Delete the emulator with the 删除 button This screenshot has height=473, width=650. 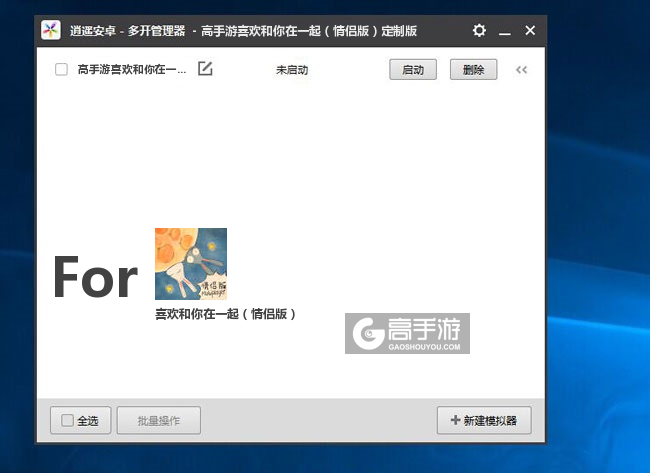[473, 70]
